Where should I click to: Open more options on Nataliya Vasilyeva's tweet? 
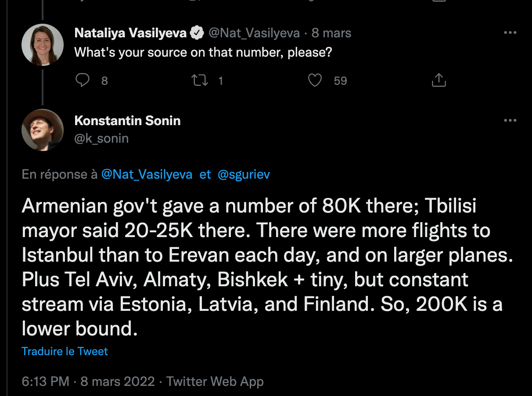click(x=510, y=33)
